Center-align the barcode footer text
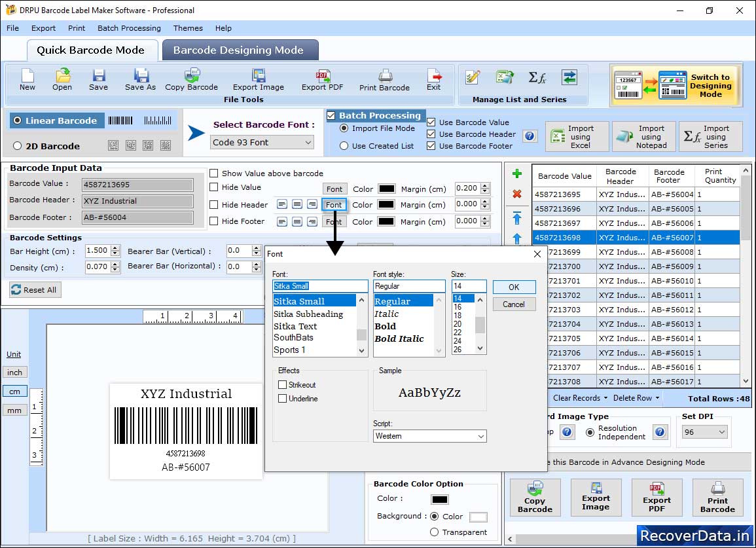 pos(297,221)
